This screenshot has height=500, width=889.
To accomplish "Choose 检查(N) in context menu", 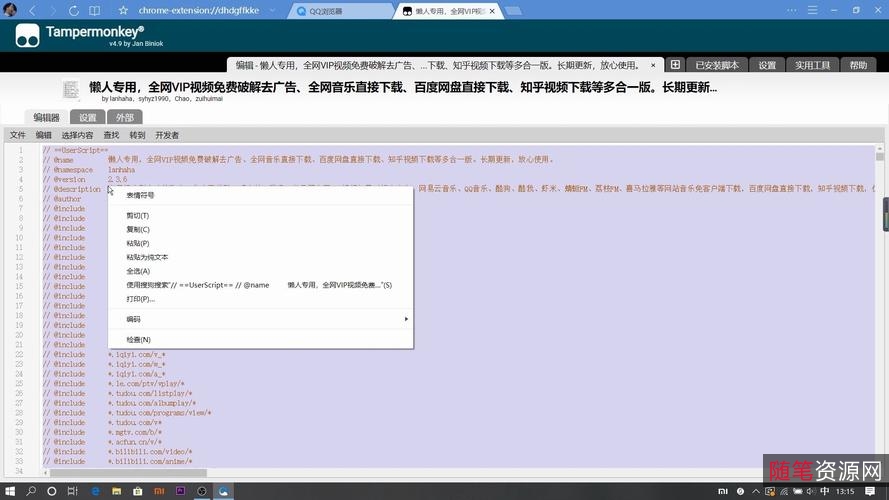I will tap(260, 340).
